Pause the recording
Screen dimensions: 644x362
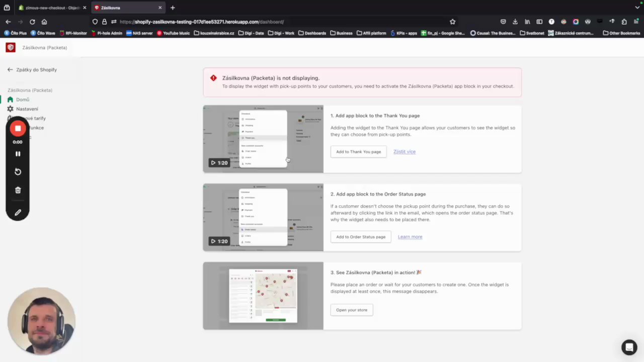[18, 154]
